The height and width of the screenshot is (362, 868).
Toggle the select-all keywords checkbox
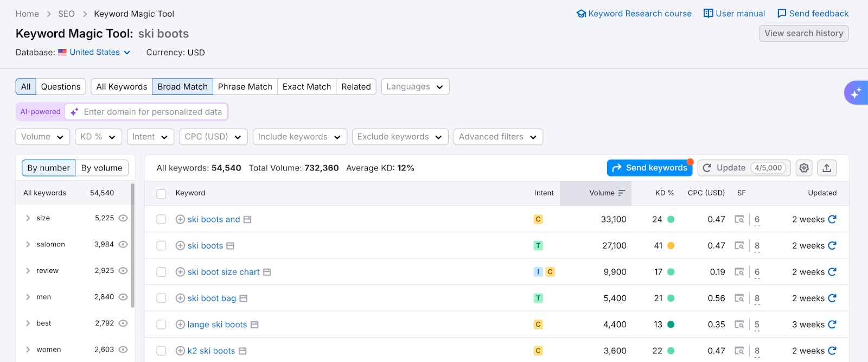coord(161,194)
